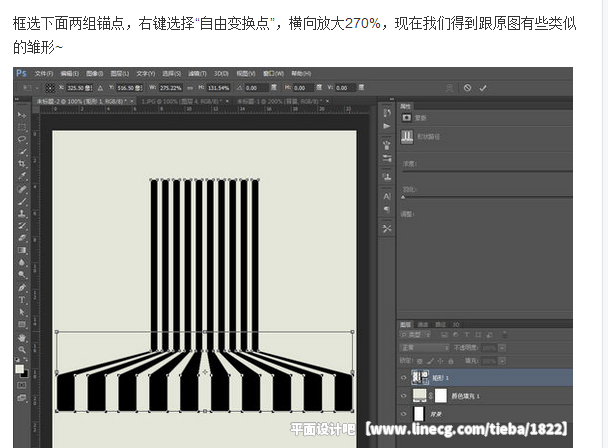
Task: Select the Path Selection arrow tool
Action: (x=22, y=312)
